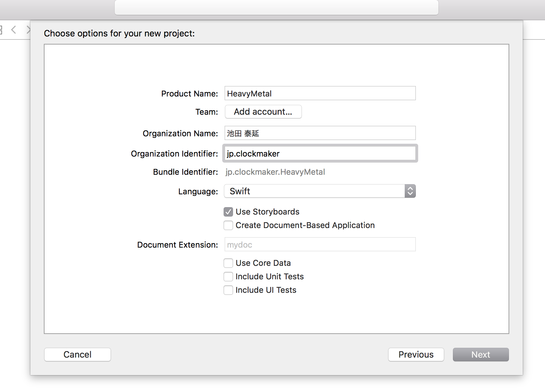
Task: Click the Document Extension mydoc field
Action: point(320,244)
